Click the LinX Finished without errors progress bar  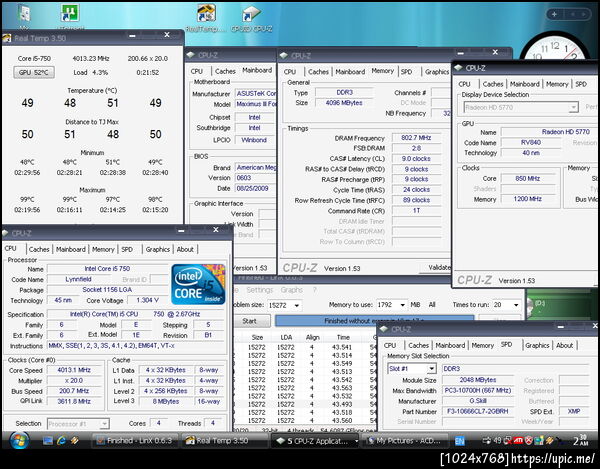(x=374, y=321)
